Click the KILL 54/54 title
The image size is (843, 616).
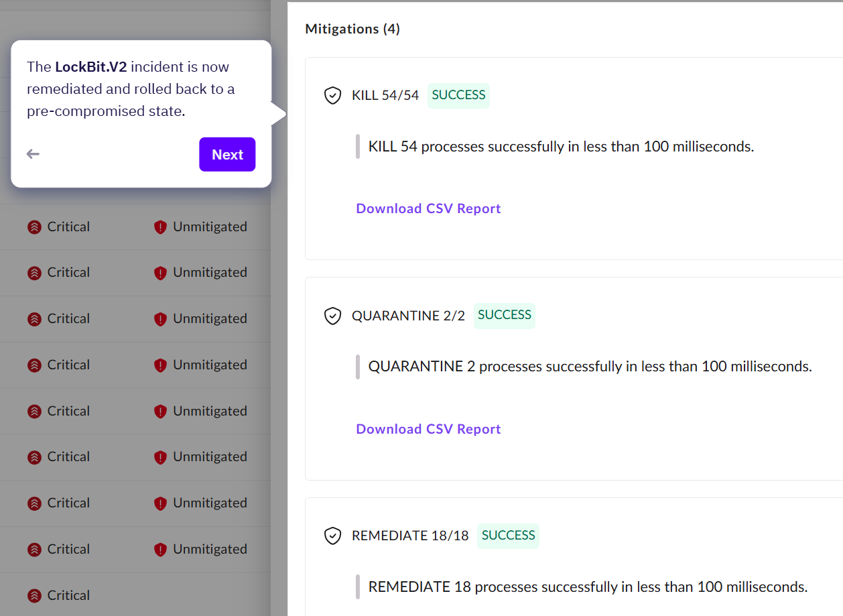pyautogui.click(x=385, y=95)
